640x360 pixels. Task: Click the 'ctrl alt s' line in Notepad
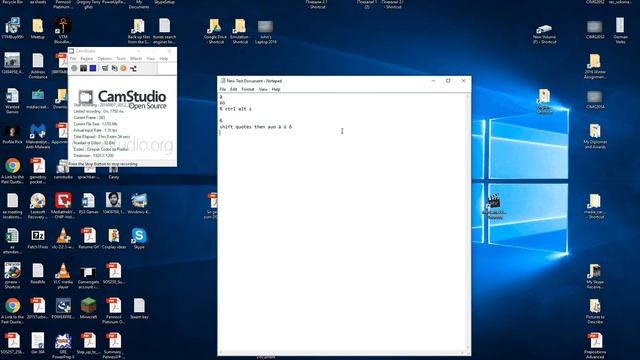click(x=236, y=109)
